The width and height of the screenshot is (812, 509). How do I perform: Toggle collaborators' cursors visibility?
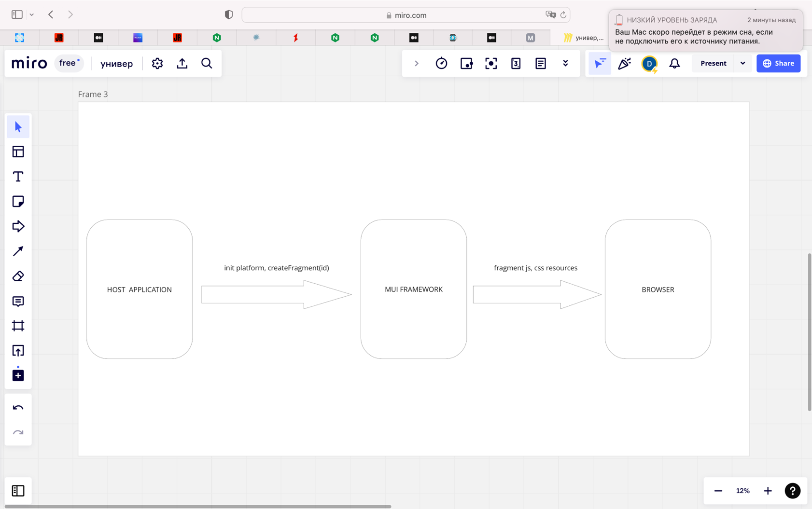tap(600, 63)
